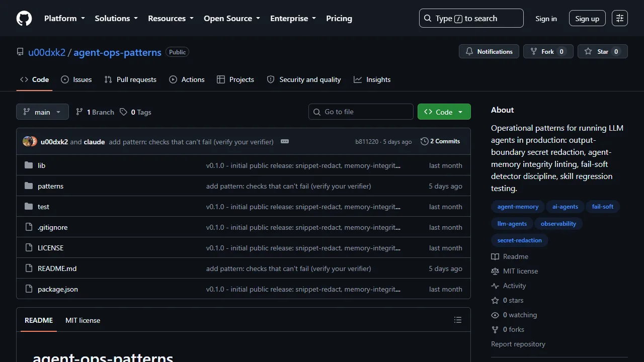Select the README tab in file viewer
The width and height of the screenshot is (644, 362).
tap(39, 320)
